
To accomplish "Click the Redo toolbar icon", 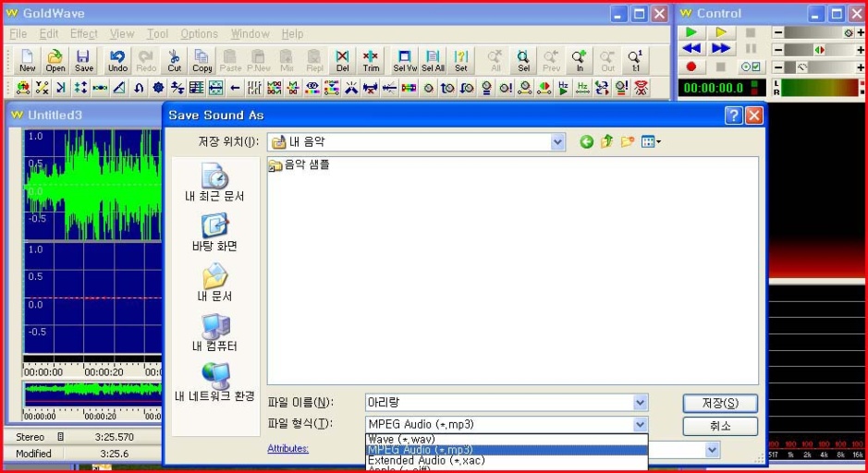I will [x=146, y=60].
